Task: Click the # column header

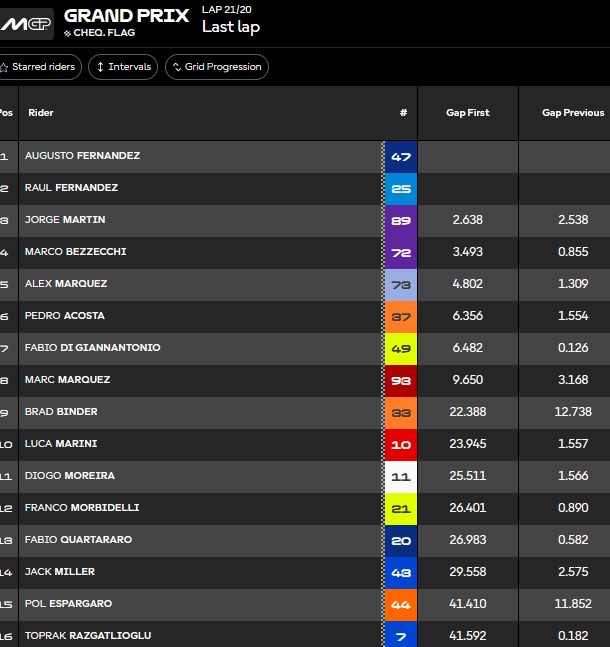Action: [403, 113]
